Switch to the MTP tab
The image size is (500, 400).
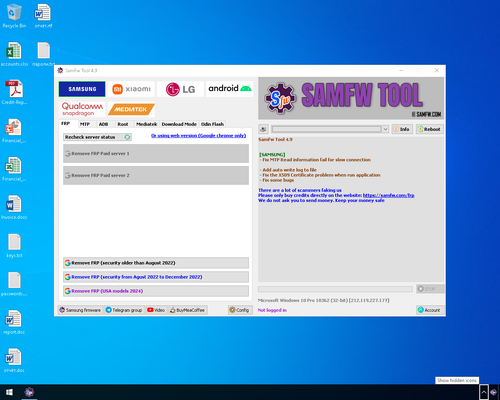pos(85,124)
